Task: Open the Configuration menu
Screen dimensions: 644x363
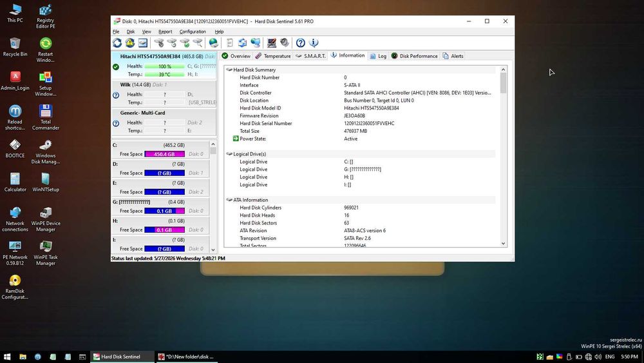Action: pyautogui.click(x=193, y=32)
